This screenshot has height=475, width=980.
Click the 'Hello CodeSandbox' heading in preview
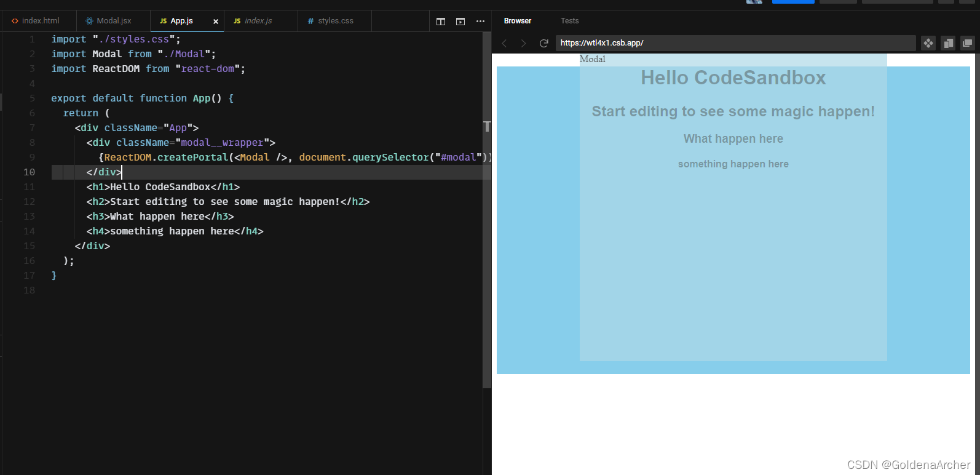tap(733, 78)
